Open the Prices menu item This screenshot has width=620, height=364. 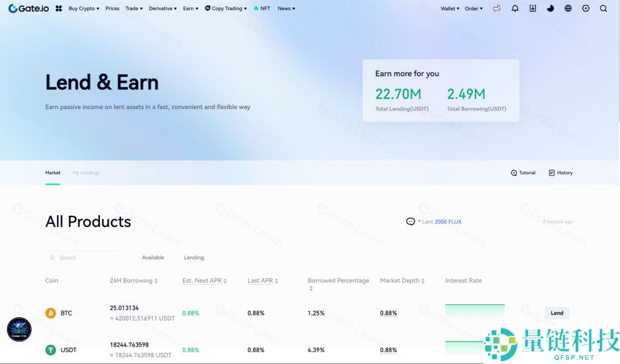pyautogui.click(x=112, y=9)
